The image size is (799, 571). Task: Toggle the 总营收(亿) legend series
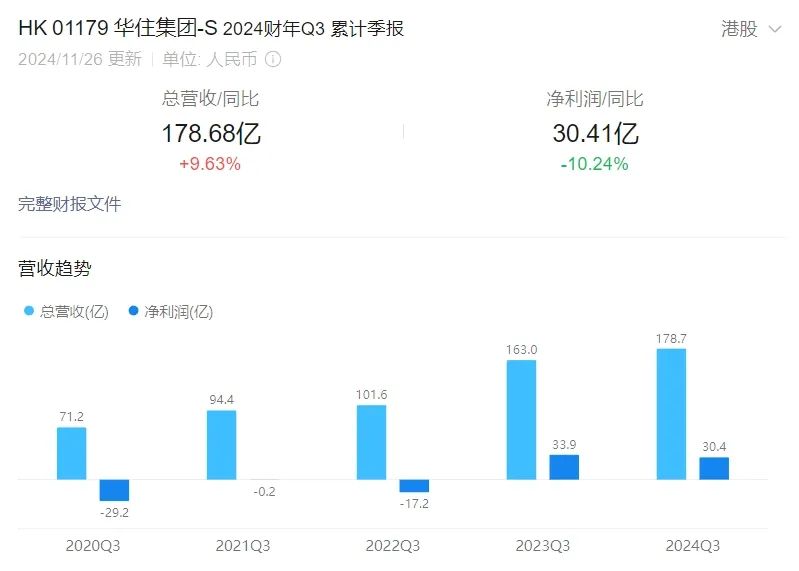(66, 311)
